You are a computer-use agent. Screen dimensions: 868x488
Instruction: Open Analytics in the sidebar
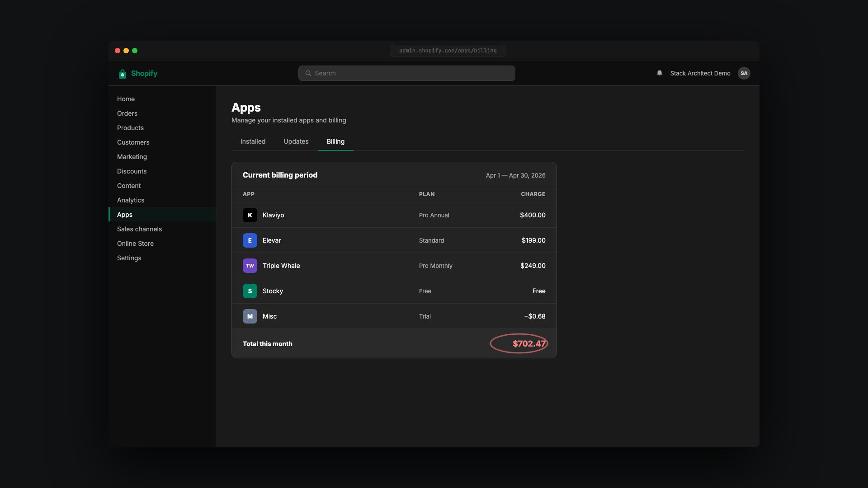[x=162, y=200]
